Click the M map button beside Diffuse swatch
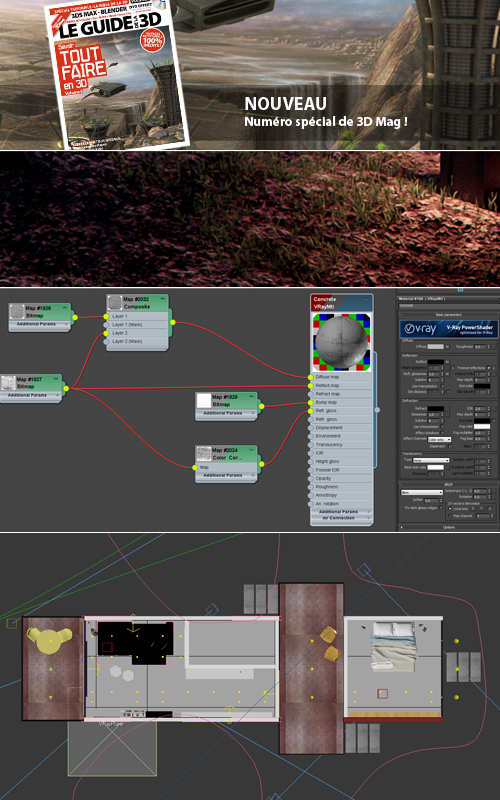 [447, 347]
